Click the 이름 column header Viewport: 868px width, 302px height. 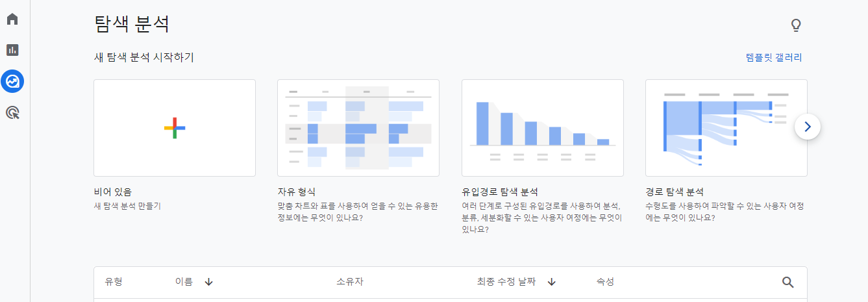[x=184, y=282]
